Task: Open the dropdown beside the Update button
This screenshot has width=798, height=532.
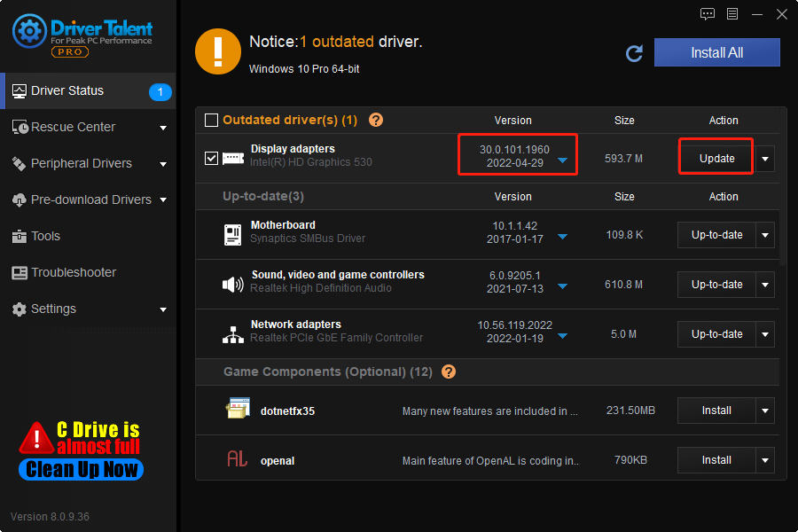Action: (765, 159)
